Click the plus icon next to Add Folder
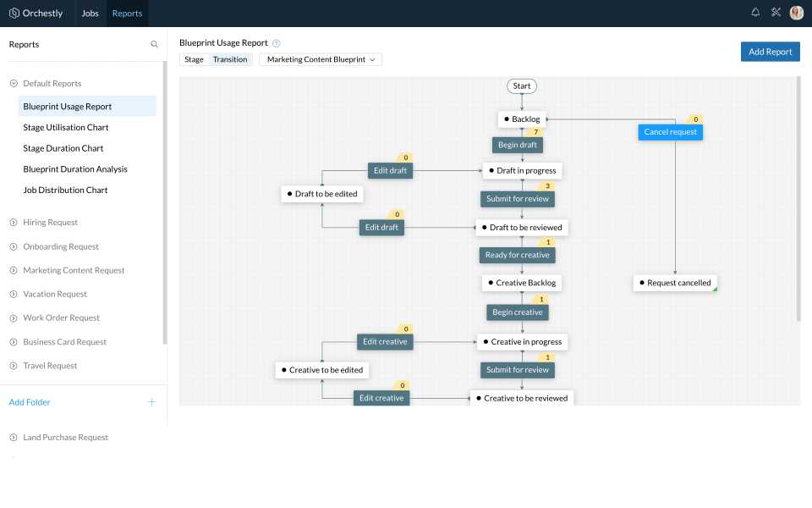Viewport: 812px width, 508px height. (152, 402)
